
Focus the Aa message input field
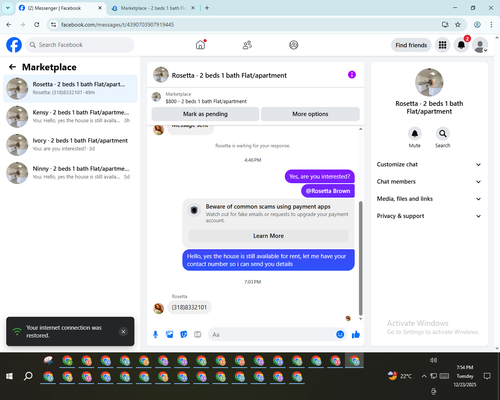[x=272, y=334]
